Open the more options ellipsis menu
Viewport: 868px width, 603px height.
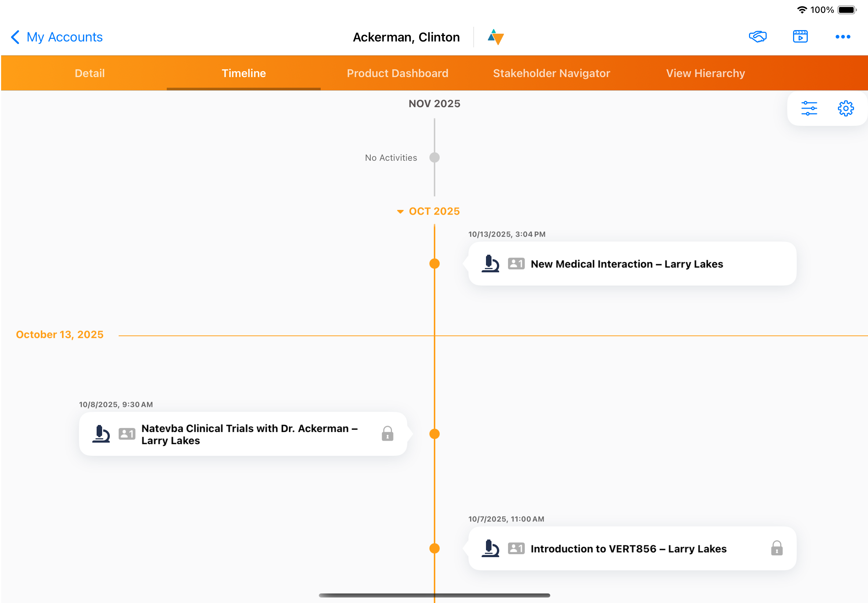pyautogui.click(x=843, y=37)
